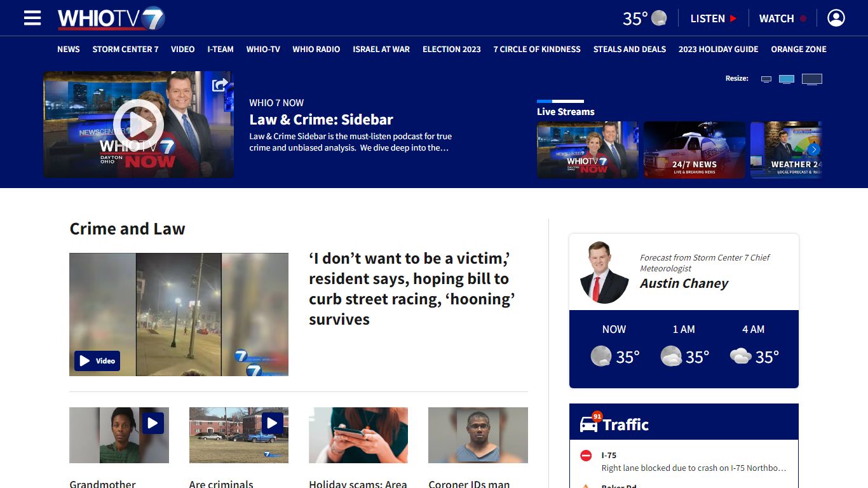868x488 pixels.
Task: Click the 4 AM cloudy weather icon
Action: point(741,356)
